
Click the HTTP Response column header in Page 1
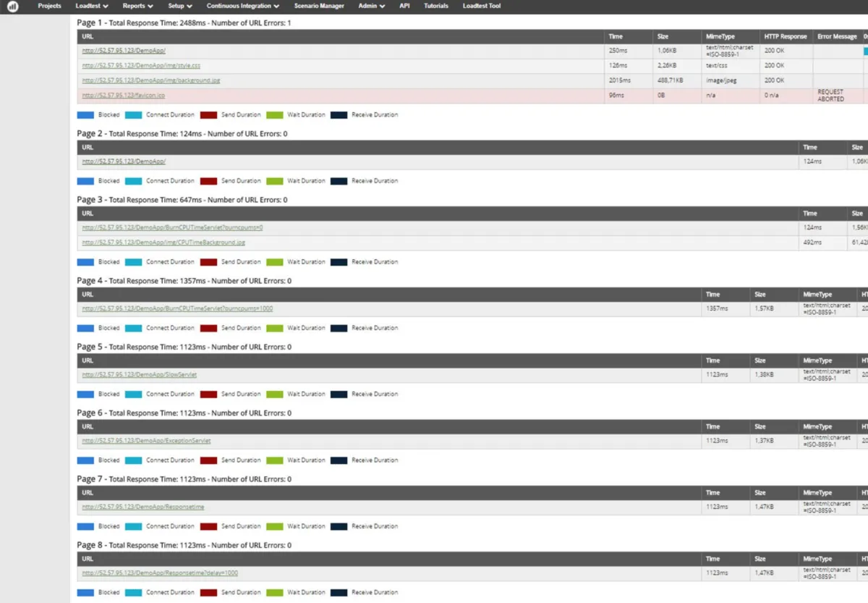pos(786,36)
